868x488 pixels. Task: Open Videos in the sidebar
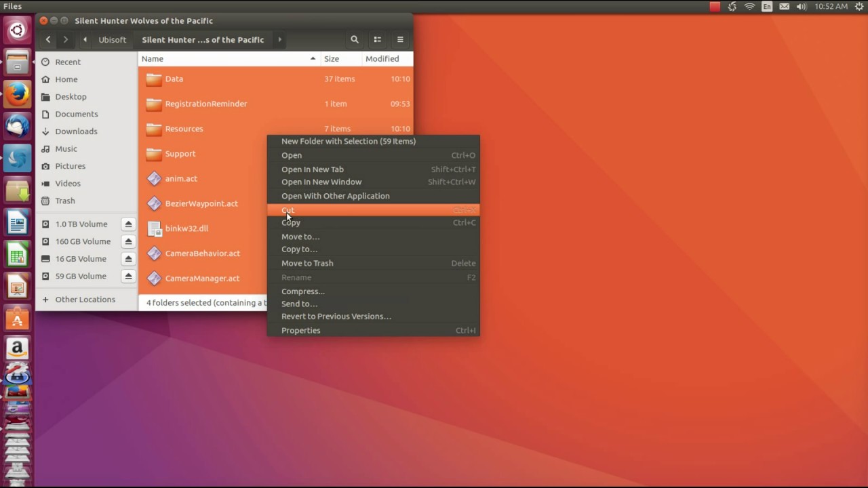pyautogui.click(x=87, y=184)
